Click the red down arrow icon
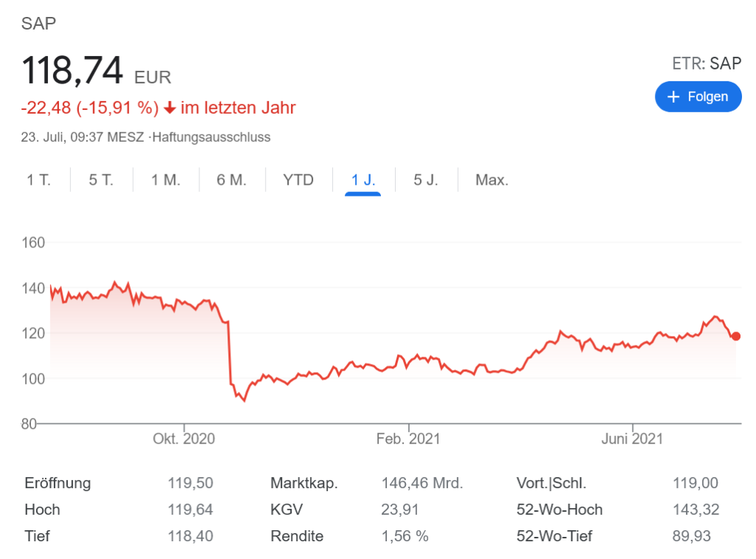Image resolution: width=756 pixels, height=559 pixels. (x=170, y=108)
